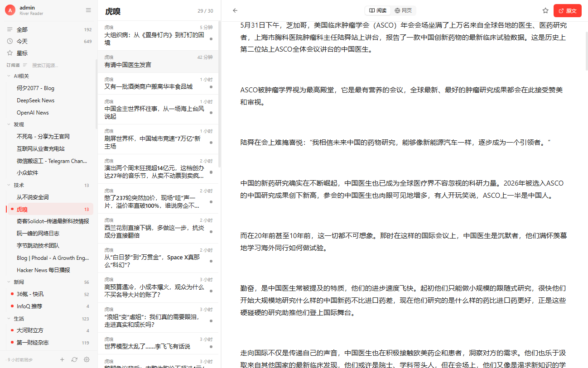Image resolution: width=588 pixels, height=368 pixels.
Task: Go back using the left arrow
Action: 235,10
